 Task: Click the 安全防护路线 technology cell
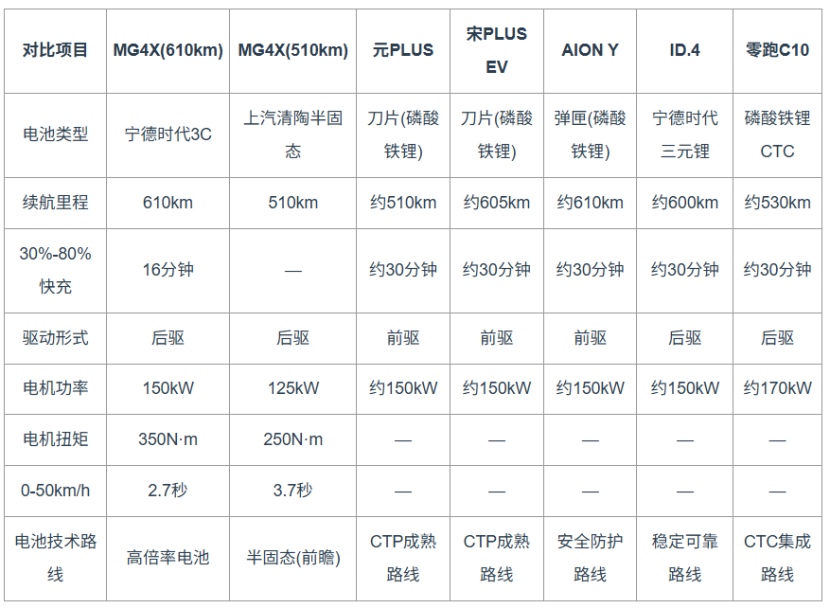click(590, 558)
